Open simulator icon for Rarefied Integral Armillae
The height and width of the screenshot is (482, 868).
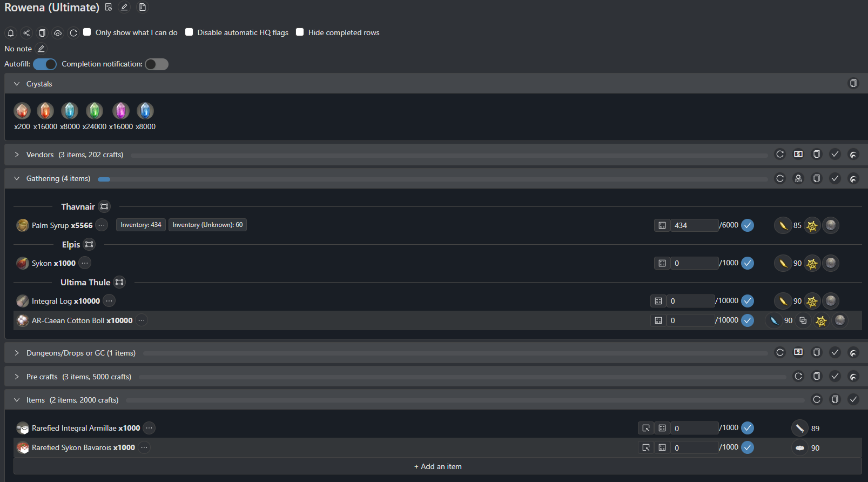coord(646,428)
